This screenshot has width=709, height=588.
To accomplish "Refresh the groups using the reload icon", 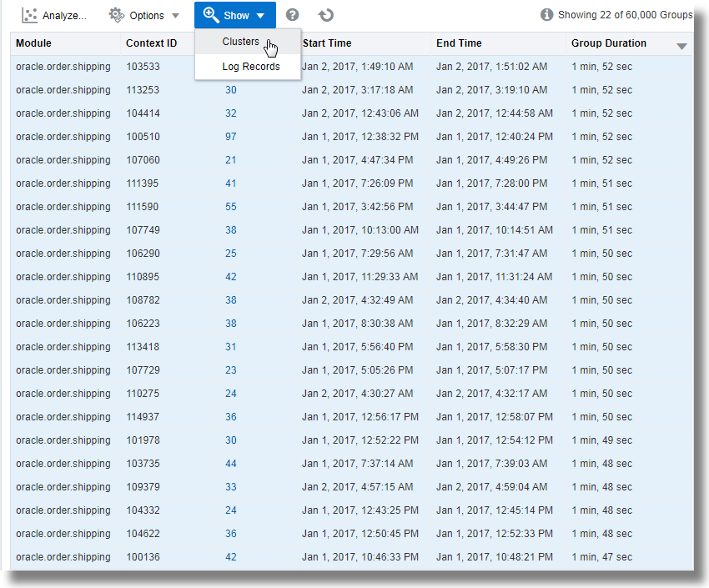I will [325, 14].
